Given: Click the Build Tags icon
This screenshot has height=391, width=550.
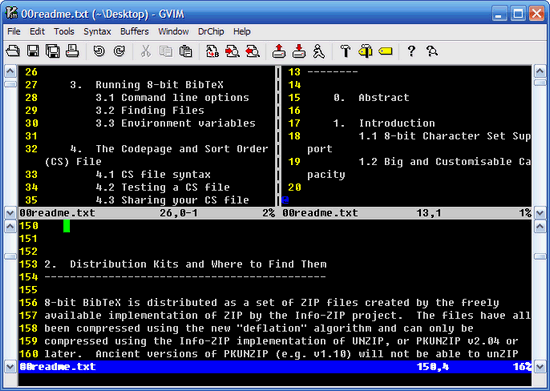Looking at the screenshot, I should (365, 52).
